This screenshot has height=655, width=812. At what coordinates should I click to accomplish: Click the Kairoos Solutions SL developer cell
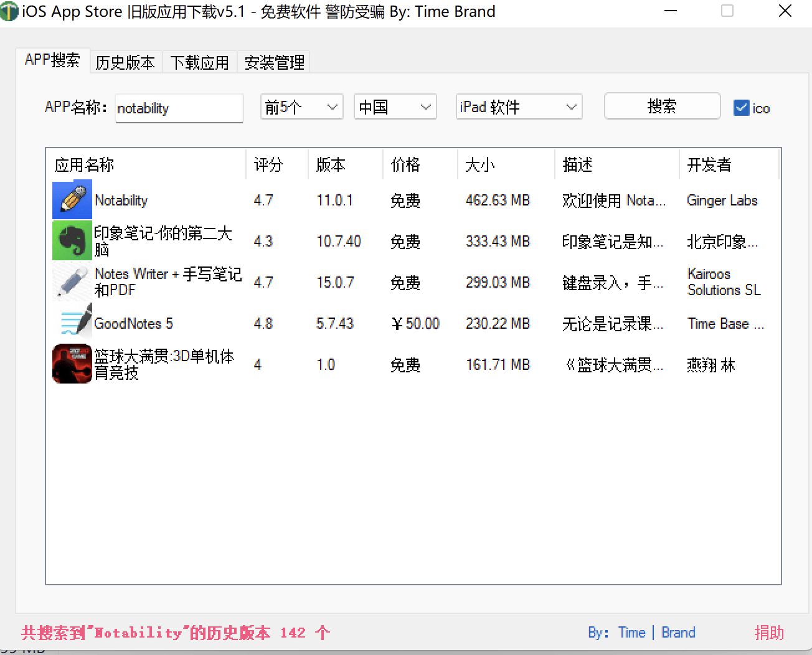[724, 282]
